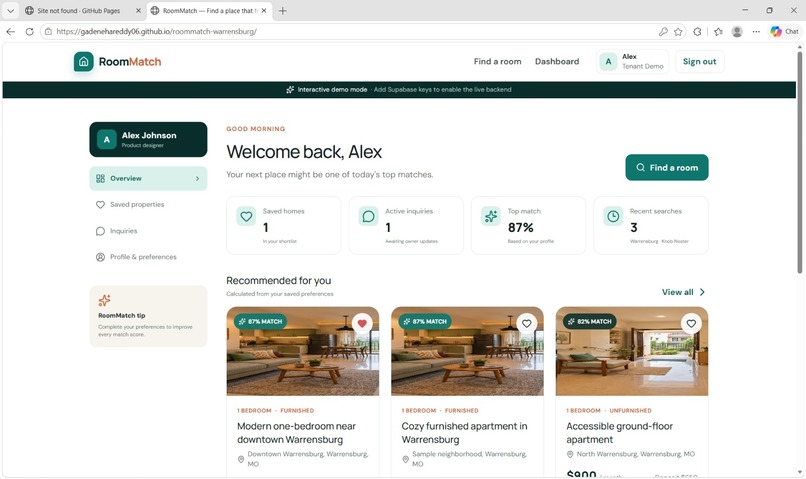The image size is (806, 479).
Task: Click the favorite star icon in address bar
Action: 678,32
